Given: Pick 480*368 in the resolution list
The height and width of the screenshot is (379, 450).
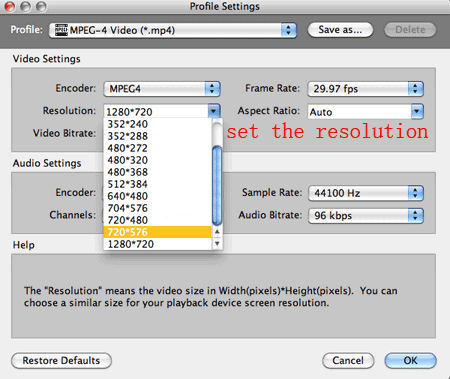Looking at the screenshot, I should click(x=158, y=172).
